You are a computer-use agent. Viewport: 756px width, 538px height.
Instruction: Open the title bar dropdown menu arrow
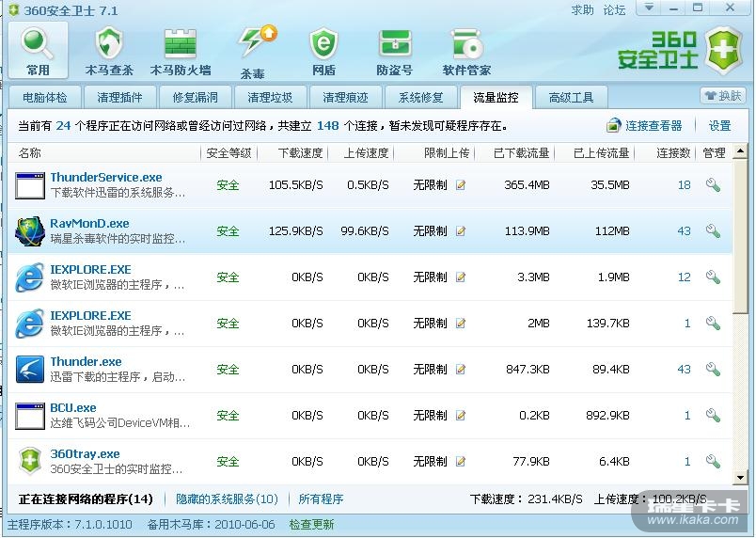649,8
